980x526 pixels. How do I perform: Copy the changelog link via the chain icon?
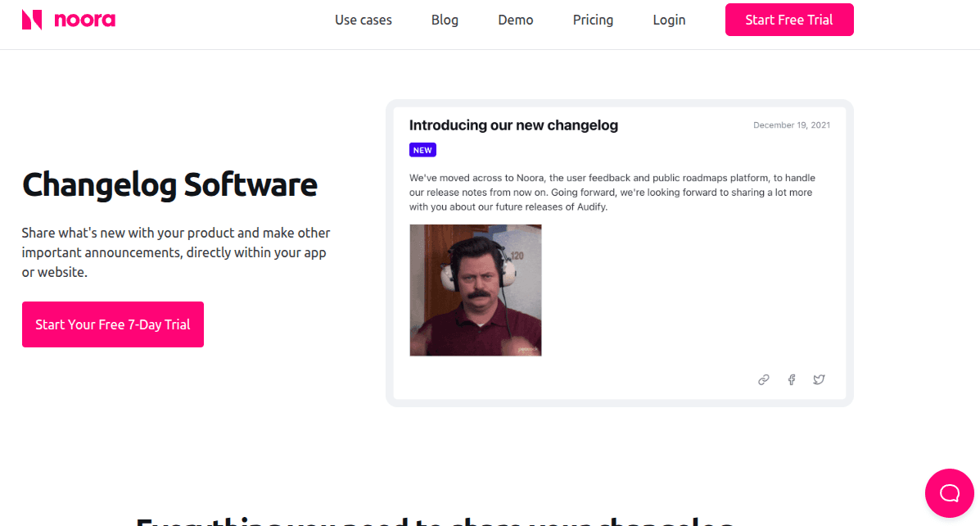(x=763, y=379)
